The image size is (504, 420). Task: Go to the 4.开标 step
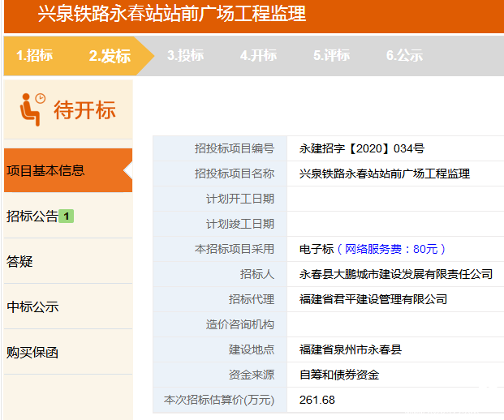click(258, 55)
